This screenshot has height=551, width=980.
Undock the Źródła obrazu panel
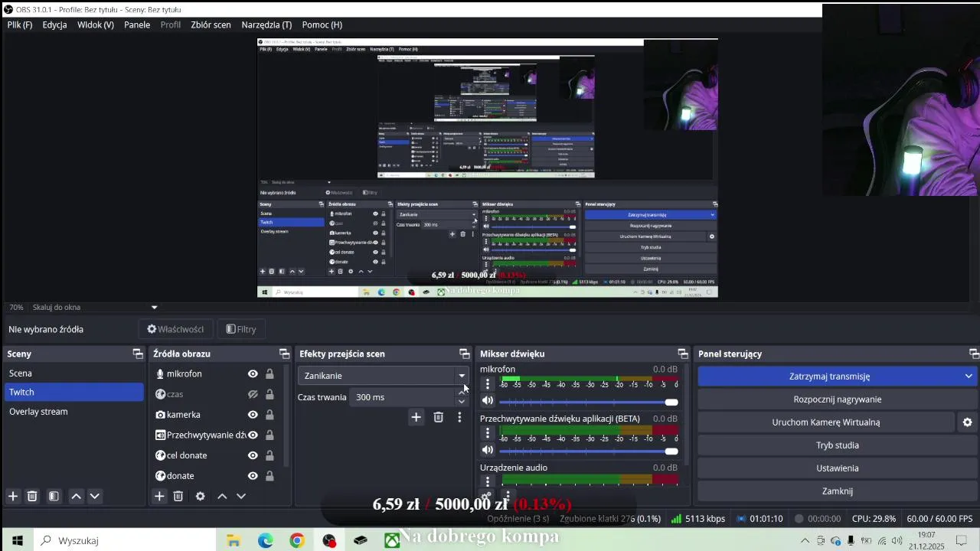coord(284,354)
